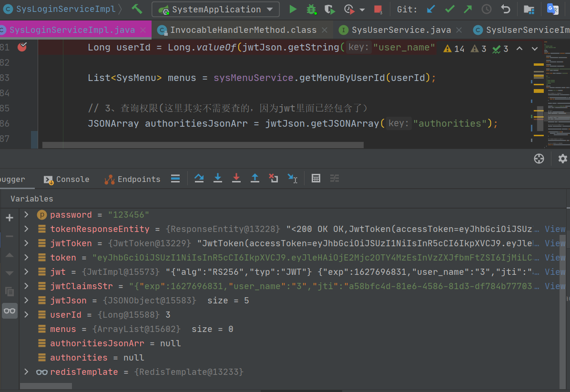570x392 pixels.
Task: Click View link for jwtClaimsStr value
Action: pos(555,286)
